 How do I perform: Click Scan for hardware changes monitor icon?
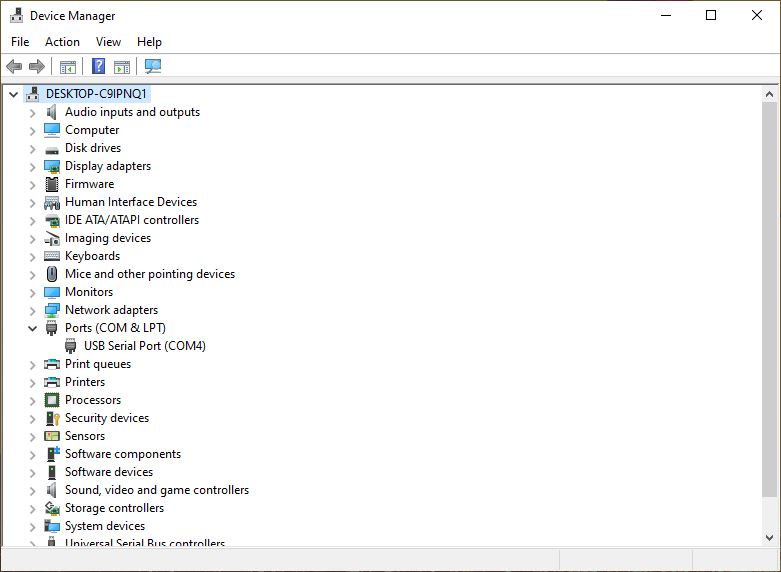[153, 67]
